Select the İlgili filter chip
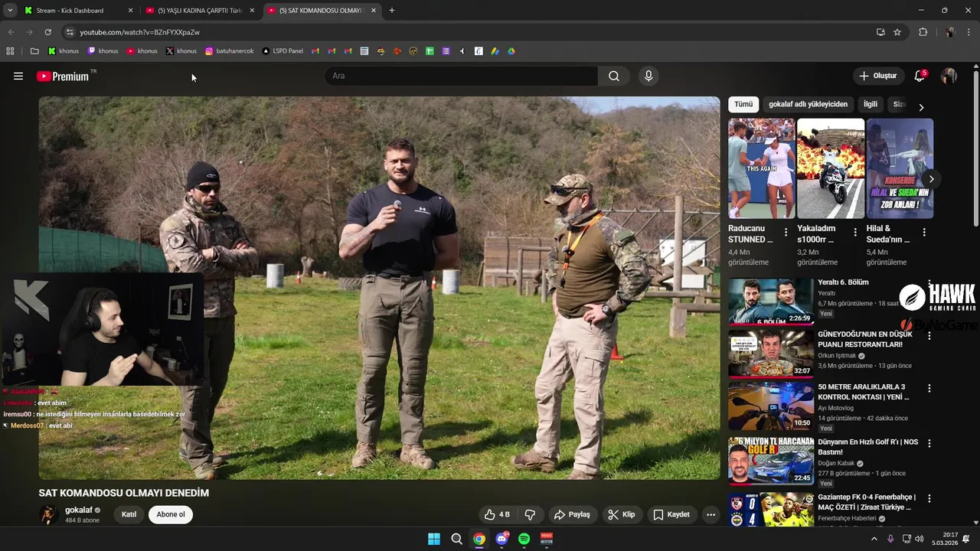Viewport: 980px width, 551px height. pos(871,104)
